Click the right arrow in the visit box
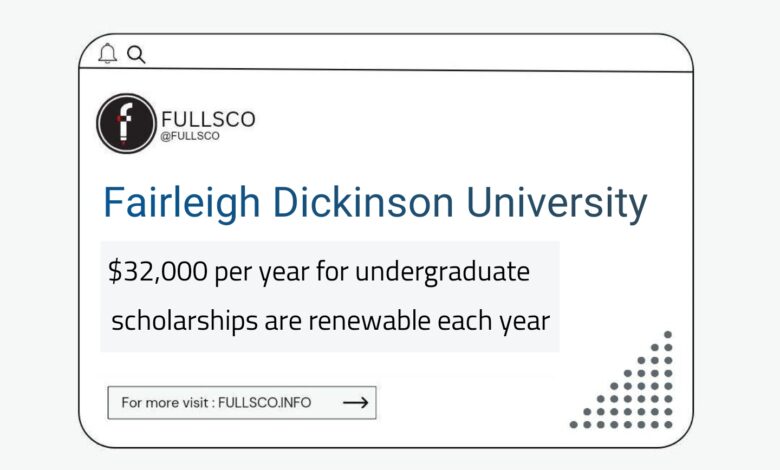 [356, 402]
